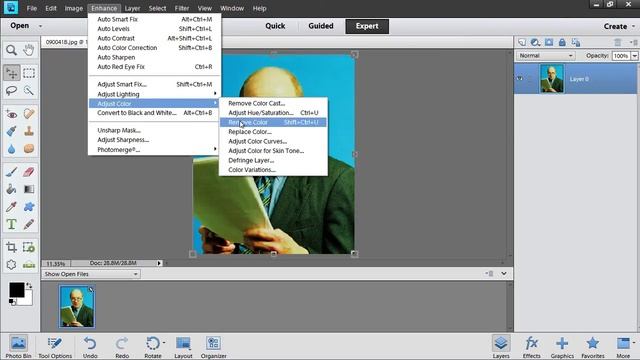
Task: Switch to Guided edit mode tab
Action: [321, 26]
